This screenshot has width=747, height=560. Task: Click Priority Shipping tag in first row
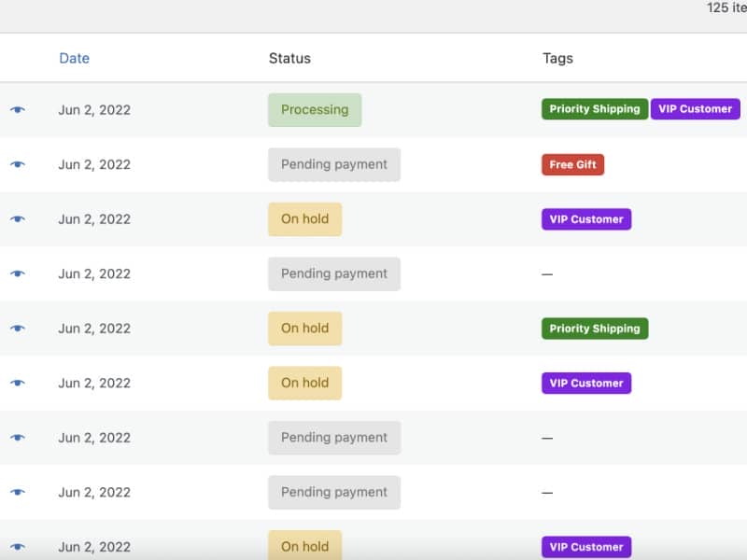click(595, 109)
